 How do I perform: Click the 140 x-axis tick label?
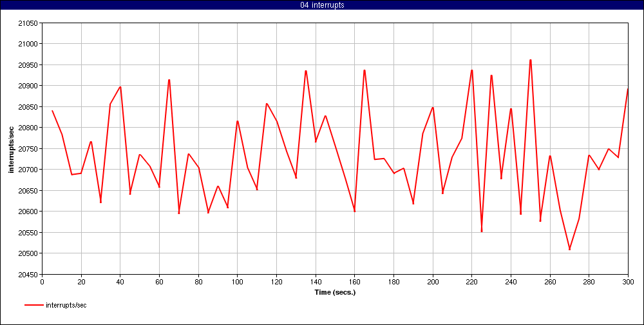click(316, 282)
